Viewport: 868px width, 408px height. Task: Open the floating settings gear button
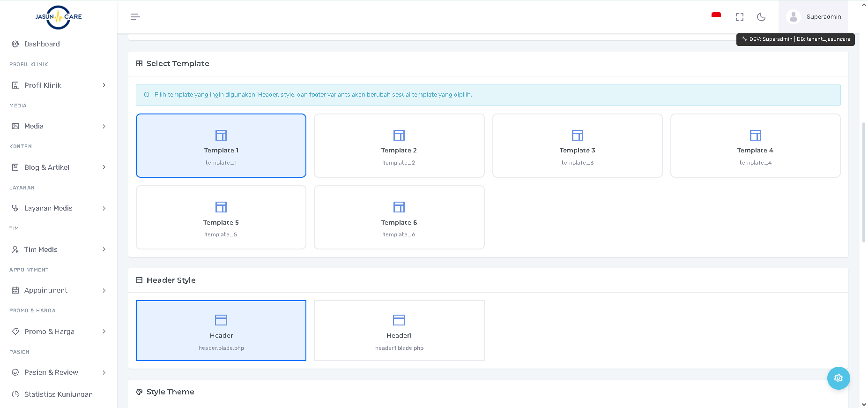tap(838, 378)
